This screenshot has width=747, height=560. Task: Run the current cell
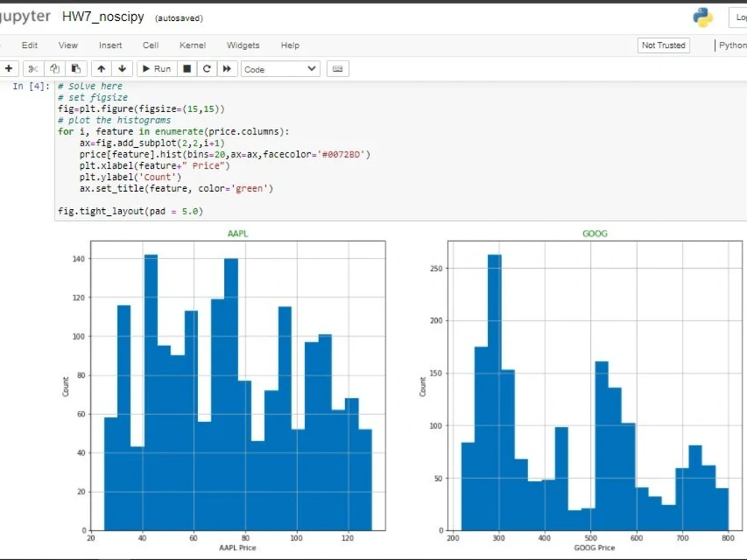pos(157,69)
